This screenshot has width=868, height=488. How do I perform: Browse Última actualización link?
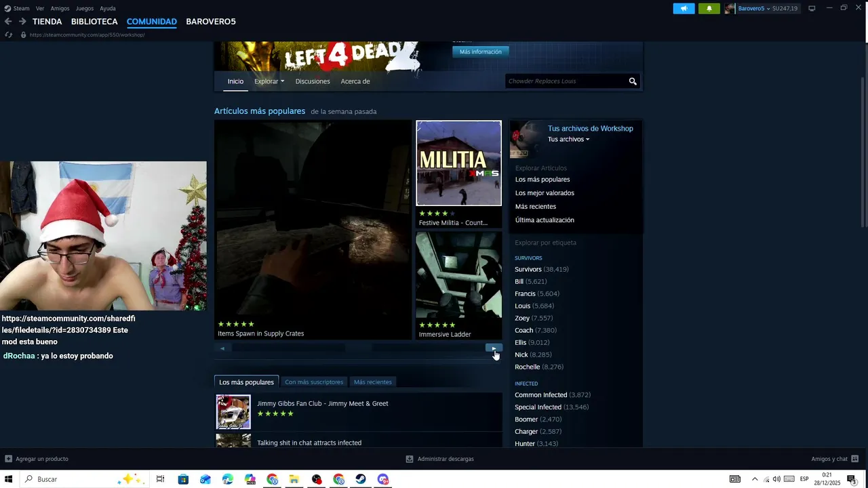click(x=545, y=220)
